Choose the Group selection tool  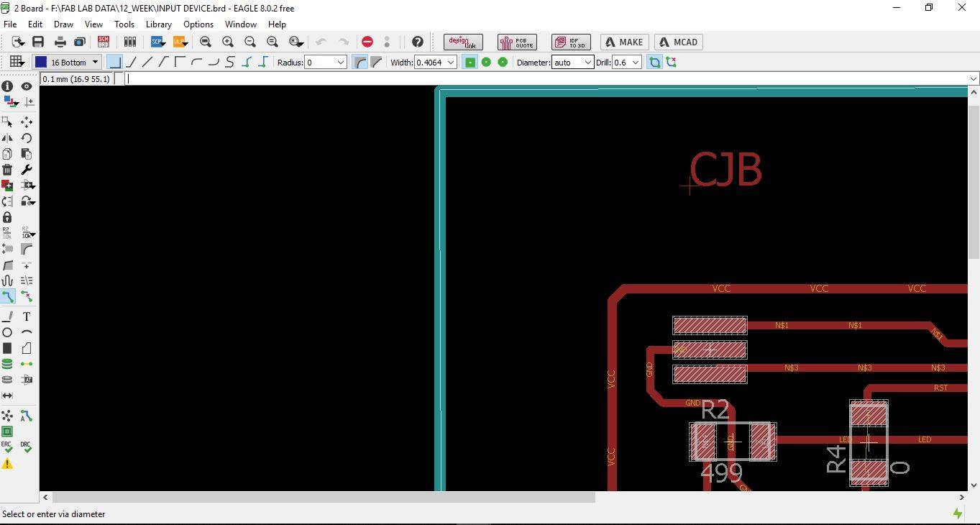(7, 122)
